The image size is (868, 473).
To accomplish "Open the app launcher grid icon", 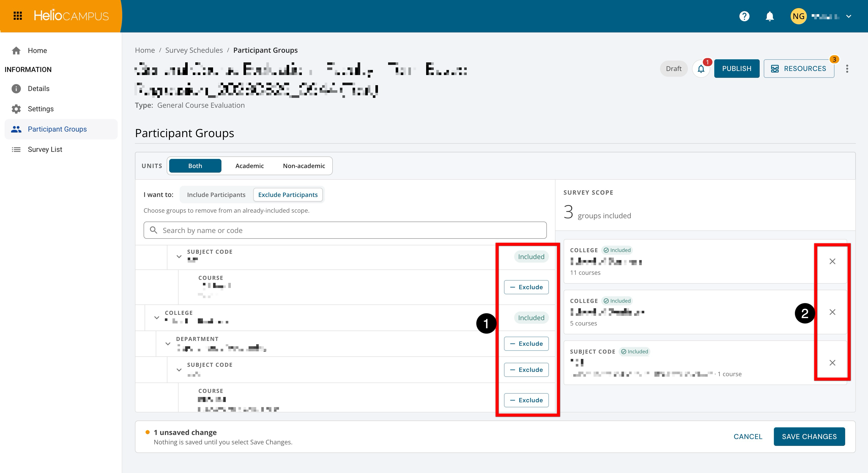I will 18,16.
